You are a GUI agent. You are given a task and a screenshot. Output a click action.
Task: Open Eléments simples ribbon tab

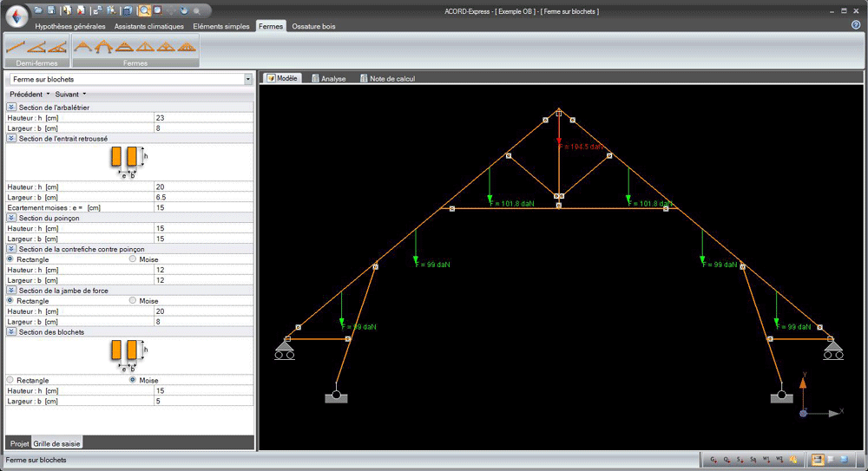[220, 26]
